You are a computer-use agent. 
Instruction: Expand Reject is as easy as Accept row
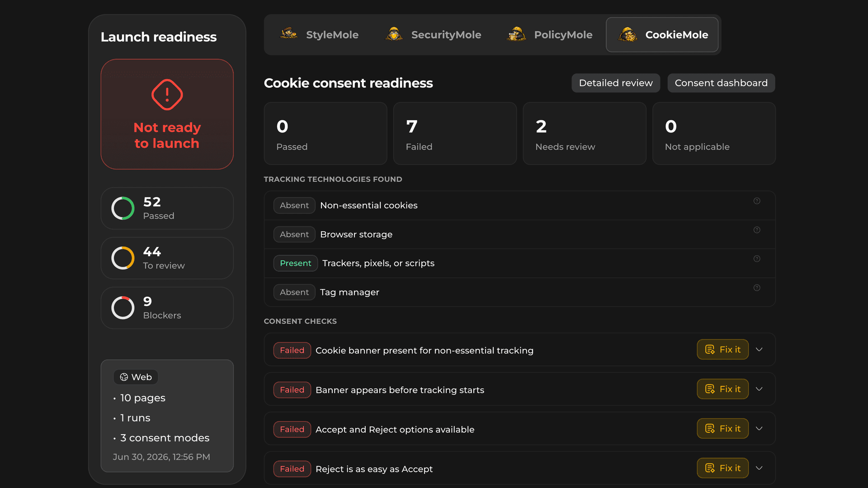point(759,468)
